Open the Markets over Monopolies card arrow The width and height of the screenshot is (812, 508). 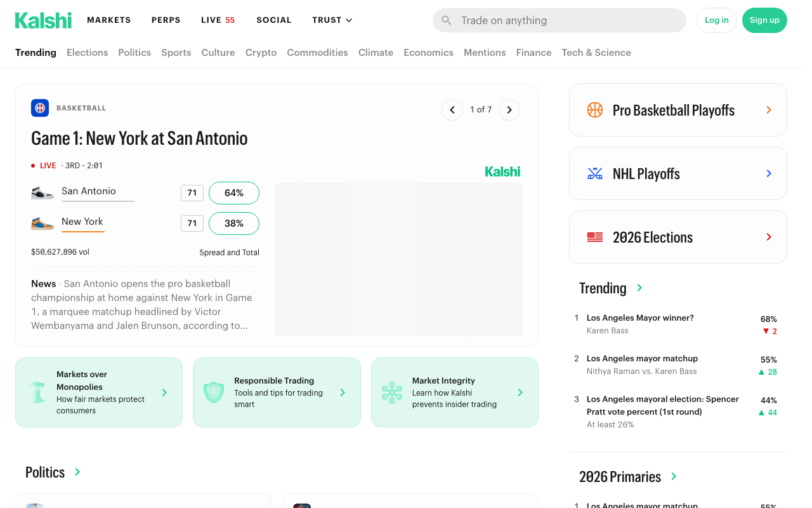(164, 392)
